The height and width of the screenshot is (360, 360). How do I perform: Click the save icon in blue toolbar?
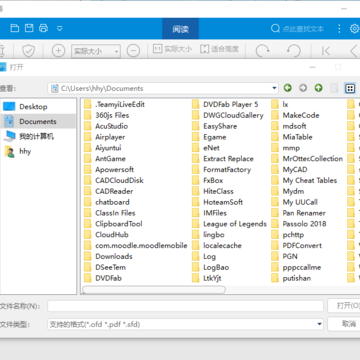29,28
